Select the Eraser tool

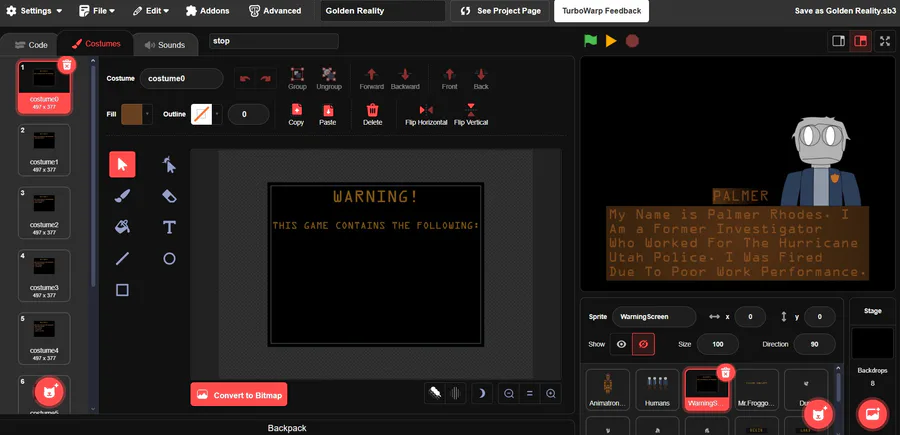(x=169, y=196)
